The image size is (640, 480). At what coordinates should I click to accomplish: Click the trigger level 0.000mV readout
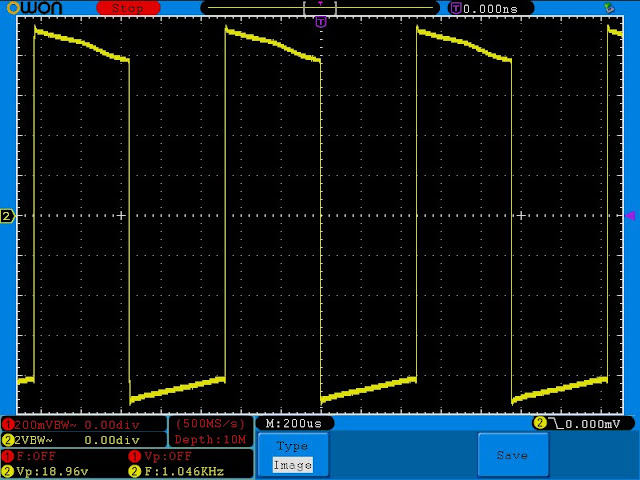pyautogui.click(x=592, y=424)
